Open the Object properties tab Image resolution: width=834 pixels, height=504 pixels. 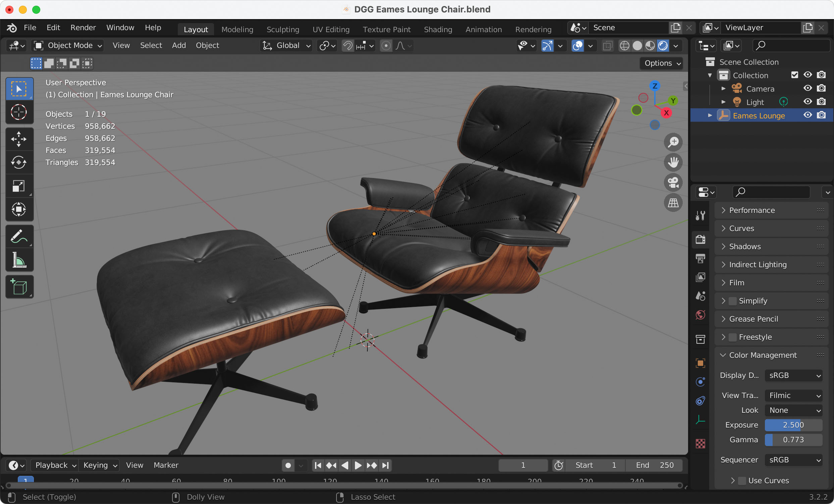[x=700, y=363]
